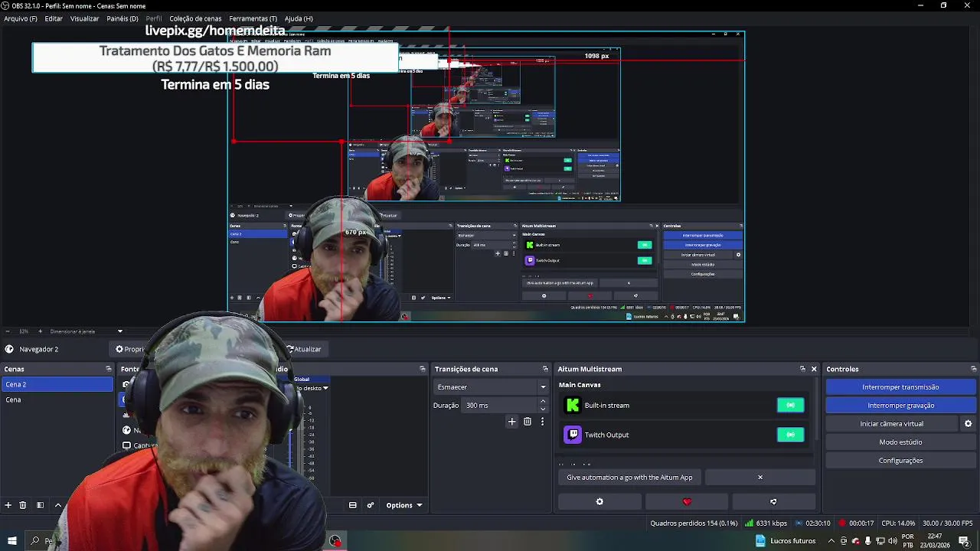Zoom in preview with plus icon

pyautogui.click(x=40, y=331)
